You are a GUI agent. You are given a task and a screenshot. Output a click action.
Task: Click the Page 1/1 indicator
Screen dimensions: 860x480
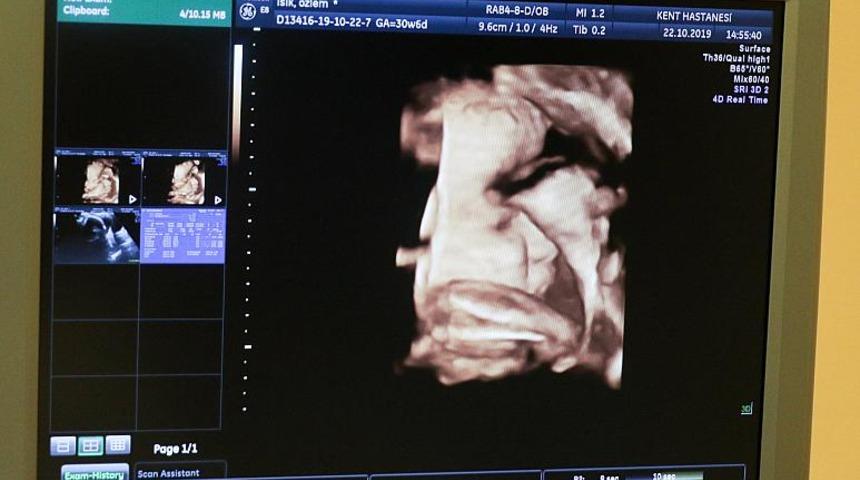175,449
